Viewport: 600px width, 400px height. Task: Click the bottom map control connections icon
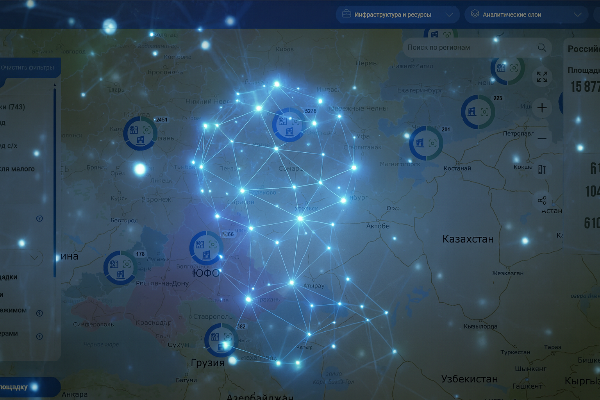[x=542, y=201]
